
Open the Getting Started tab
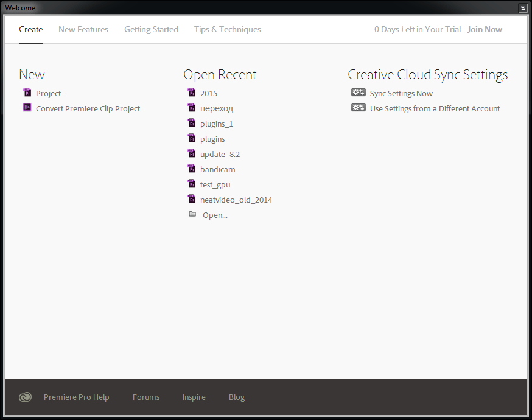pyautogui.click(x=151, y=29)
